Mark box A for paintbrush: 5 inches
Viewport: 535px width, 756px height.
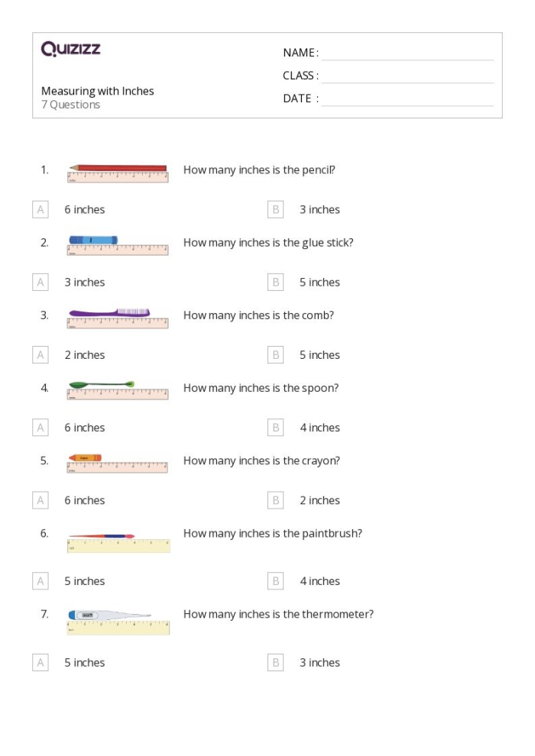click(x=41, y=581)
